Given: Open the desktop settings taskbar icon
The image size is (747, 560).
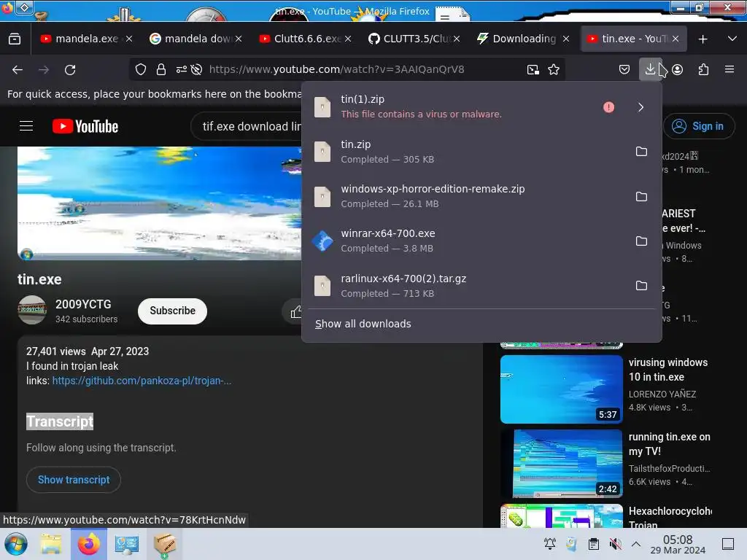Looking at the screenshot, I should 127,544.
